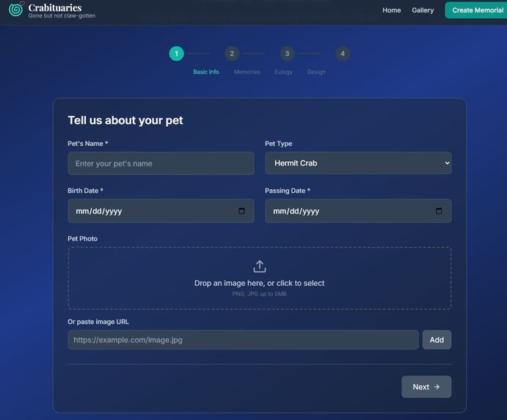Select step 1 circle in progress tracker
The image size is (507, 420).
[177, 54]
